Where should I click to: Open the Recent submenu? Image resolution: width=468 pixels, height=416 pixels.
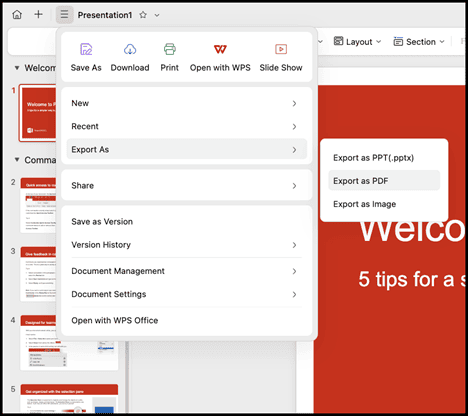pyautogui.click(x=187, y=126)
